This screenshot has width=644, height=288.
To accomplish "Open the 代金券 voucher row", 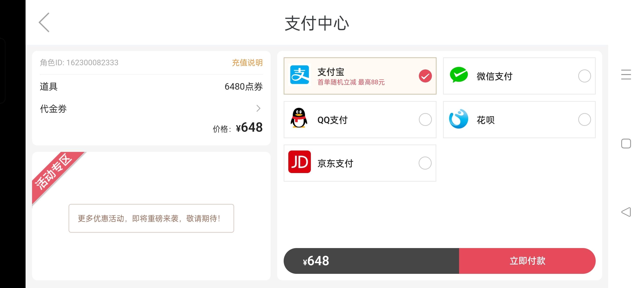I will point(151,108).
